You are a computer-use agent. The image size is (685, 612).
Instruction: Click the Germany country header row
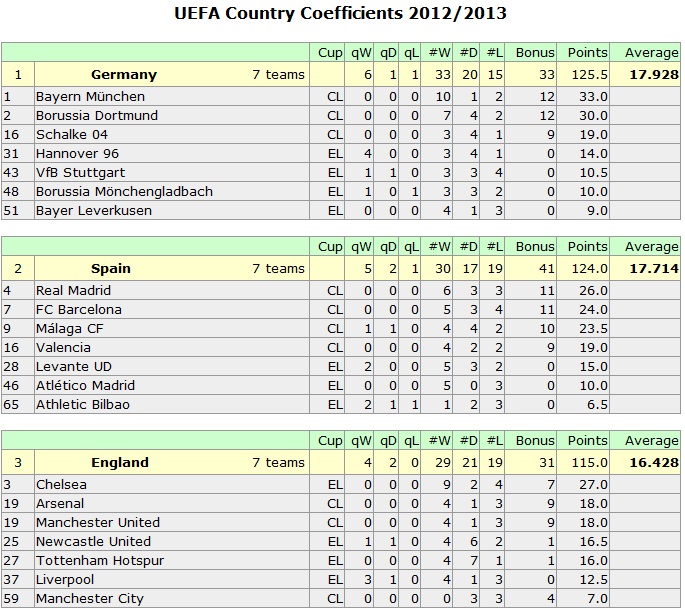(341, 74)
